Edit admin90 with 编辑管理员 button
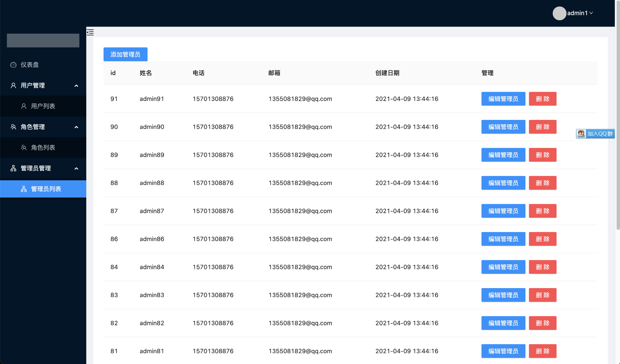Screen dimensions: 620x364 pyautogui.click(x=503, y=127)
